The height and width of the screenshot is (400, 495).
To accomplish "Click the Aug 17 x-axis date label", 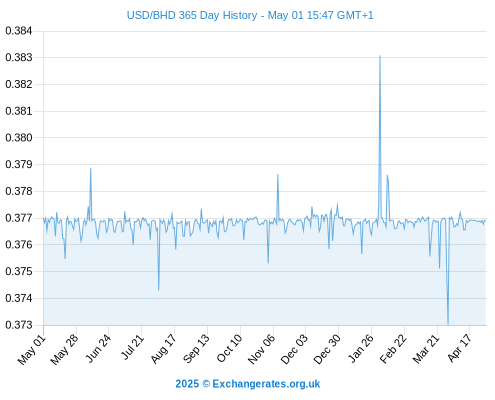I will click(x=163, y=349).
